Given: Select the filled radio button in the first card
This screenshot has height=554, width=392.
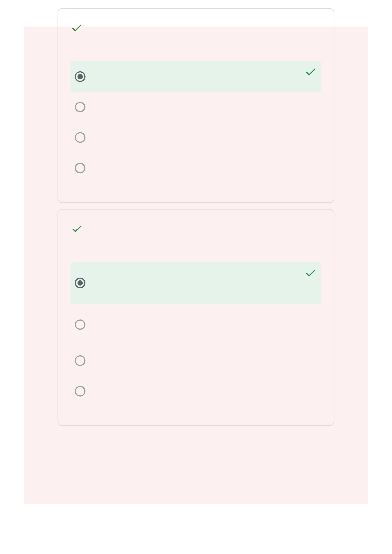Looking at the screenshot, I should tap(80, 77).
